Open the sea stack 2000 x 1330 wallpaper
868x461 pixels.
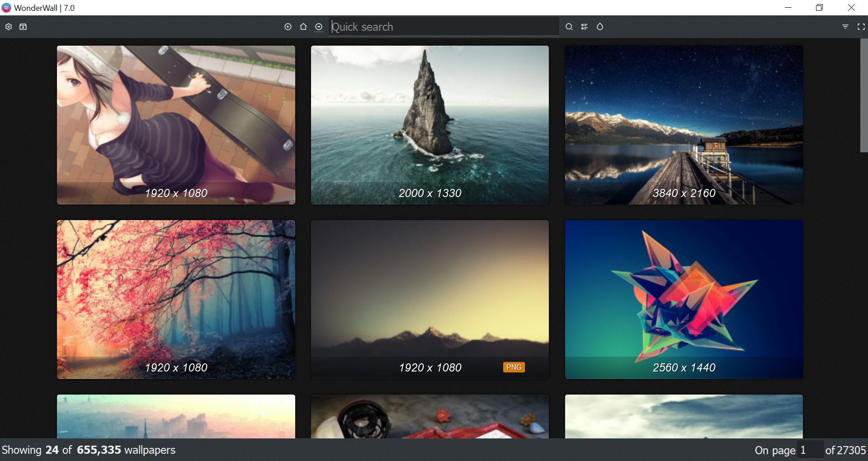pos(429,125)
